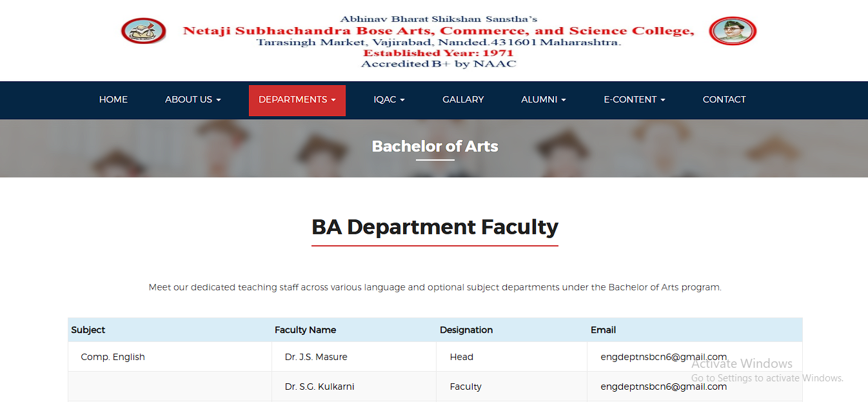Open the ABOUT US dropdown
The height and width of the screenshot is (402, 868).
[x=192, y=100]
